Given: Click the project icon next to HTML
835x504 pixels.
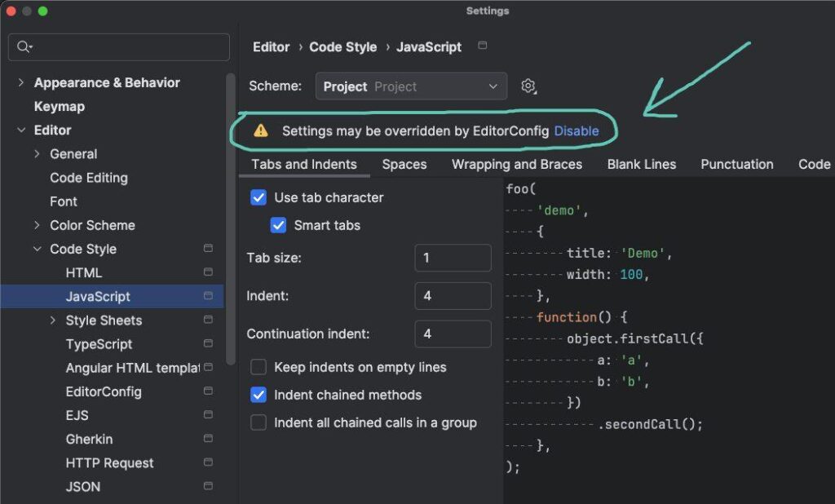Looking at the screenshot, I should coord(208,272).
